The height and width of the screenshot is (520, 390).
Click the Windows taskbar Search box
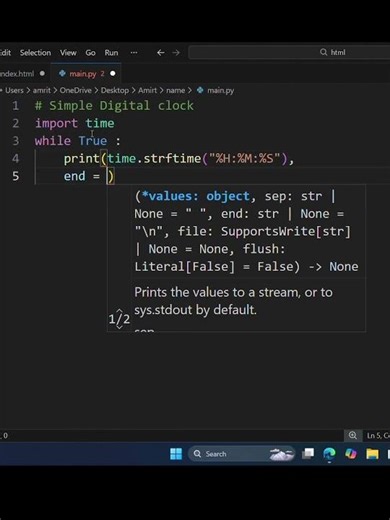[x=242, y=454]
